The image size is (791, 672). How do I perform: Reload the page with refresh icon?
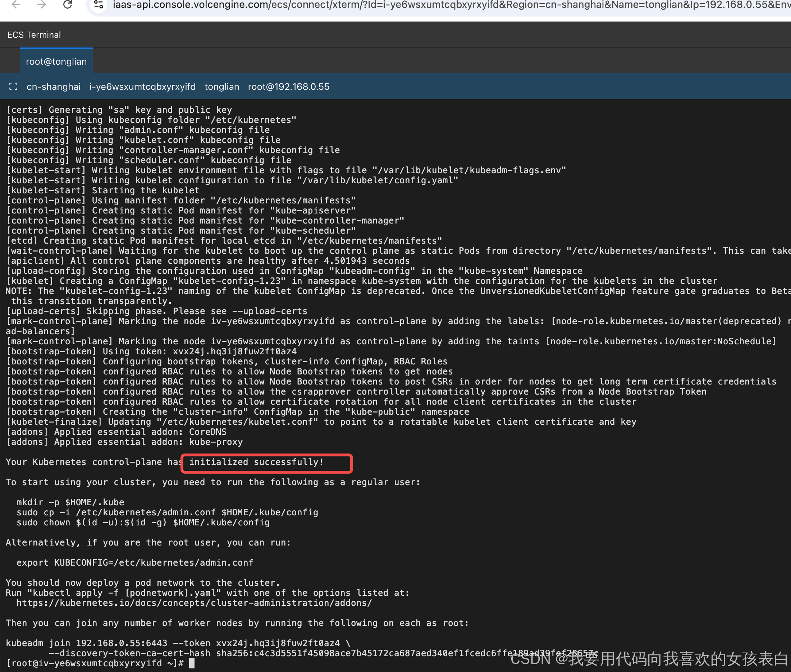coord(68,5)
